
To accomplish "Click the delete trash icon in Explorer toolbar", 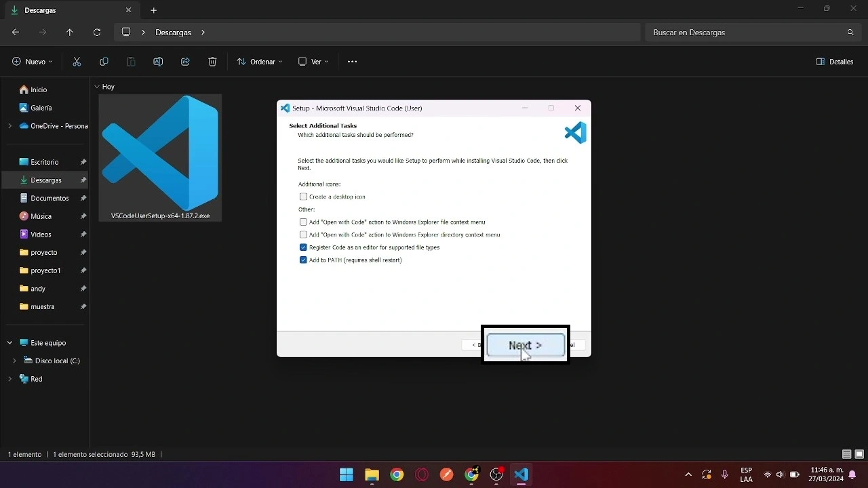I will (212, 62).
